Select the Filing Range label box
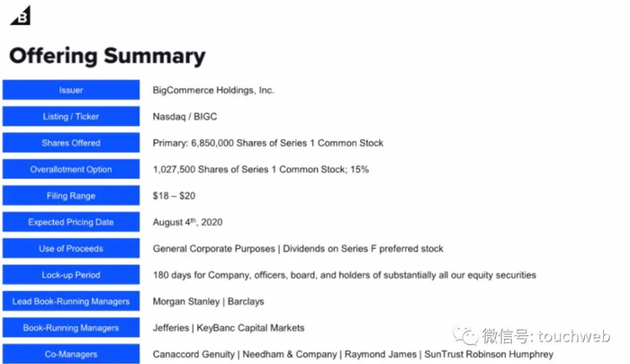 point(71,196)
